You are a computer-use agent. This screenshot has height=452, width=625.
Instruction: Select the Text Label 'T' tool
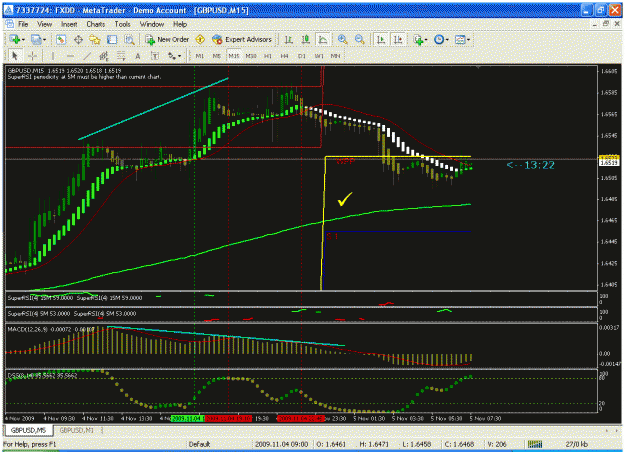click(155, 56)
